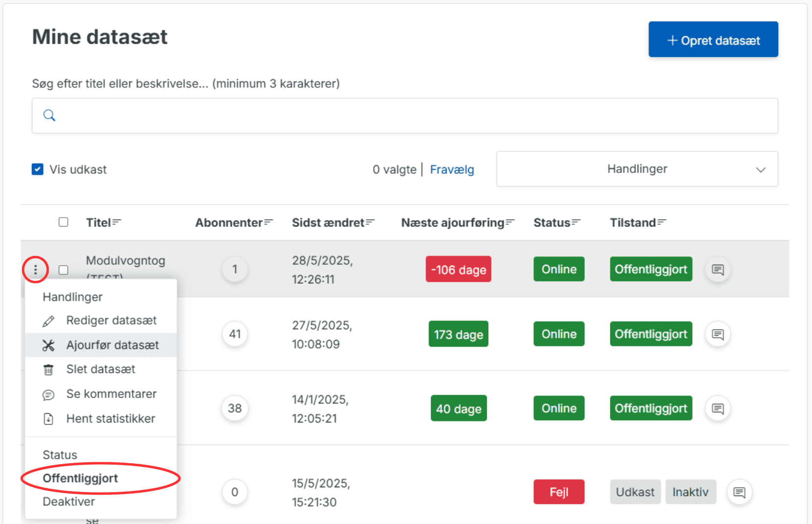The width and height of the screenshot is (812, 524).
Task: Select Deaktiver in the status menu
Action: tap(69, 501)
